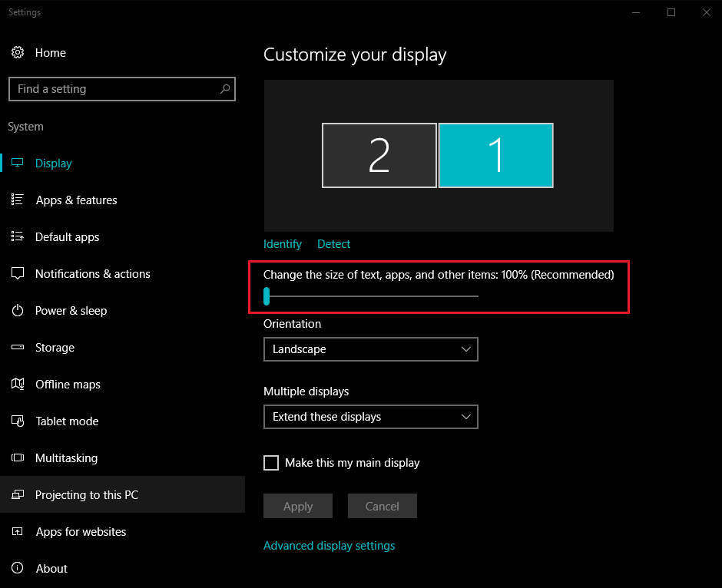Open the Storage settings page
722x588 pixels.
click(122, 348)
